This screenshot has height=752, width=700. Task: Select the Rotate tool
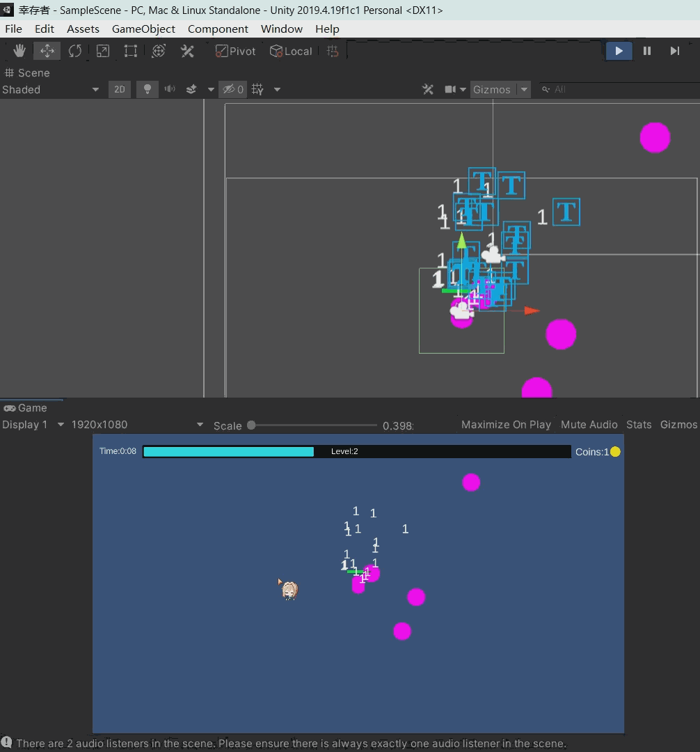pyautogui.click(x=75, y=51)
